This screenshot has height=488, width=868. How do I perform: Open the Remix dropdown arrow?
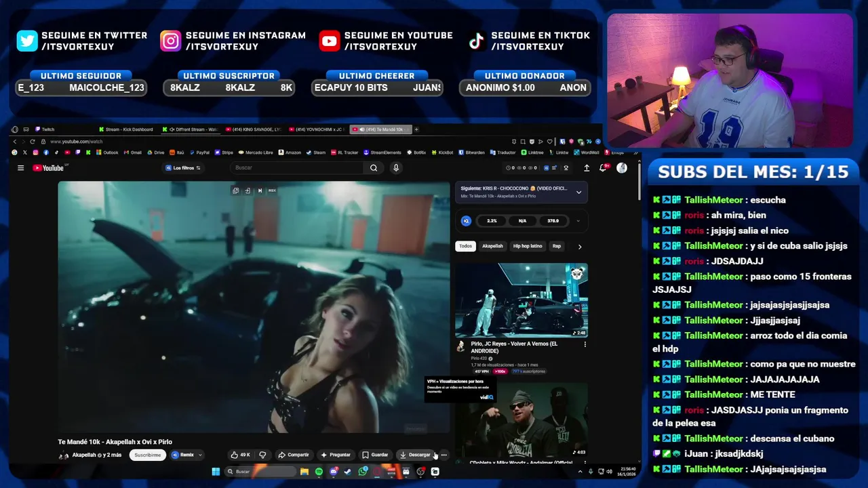click(200, 455)
